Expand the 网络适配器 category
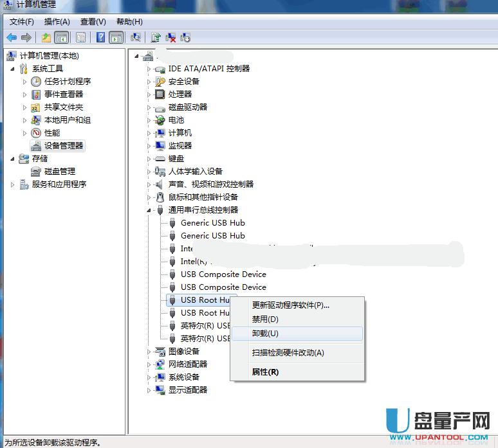The height and width of the screenshot is (448, 498). coord(149,364)
